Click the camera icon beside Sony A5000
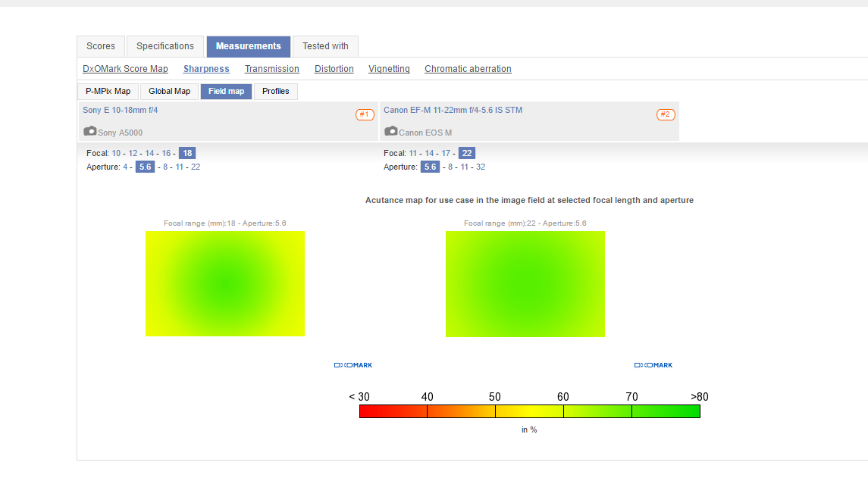Viewport: 868px width, 481px height. (89, 131)
